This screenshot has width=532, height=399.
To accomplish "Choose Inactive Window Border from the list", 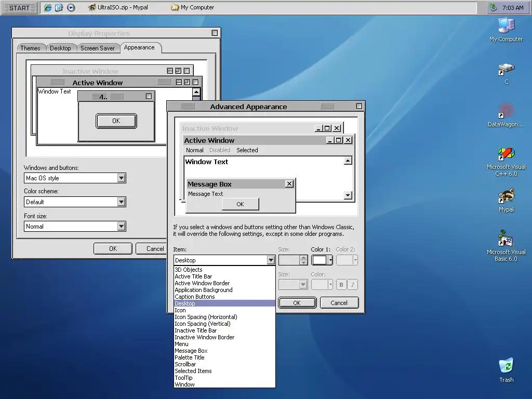I will tap(224, 337).
